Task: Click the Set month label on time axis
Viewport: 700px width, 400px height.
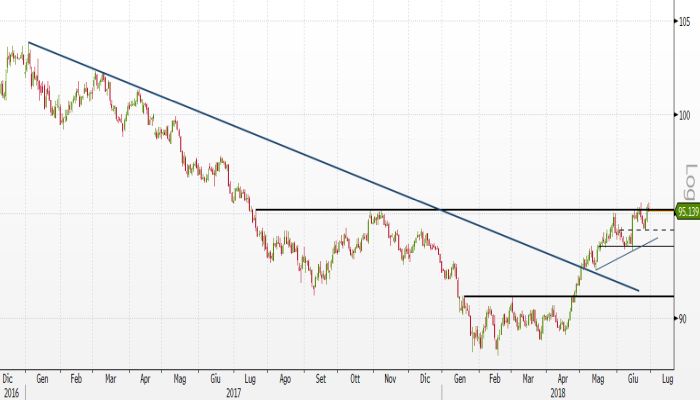Action: 320,379
